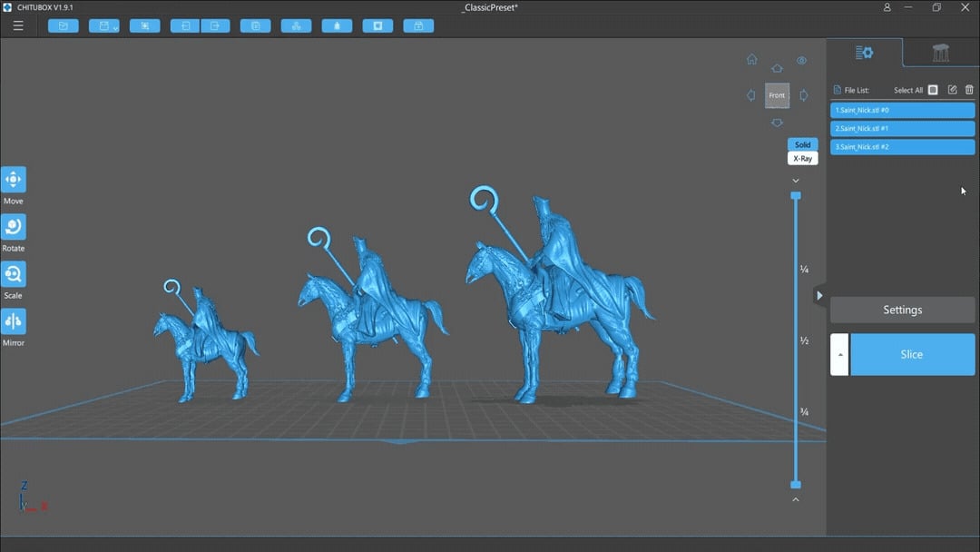Switch viewport shading to X-Ray
The image size is (980, 552).
point(802,157)
